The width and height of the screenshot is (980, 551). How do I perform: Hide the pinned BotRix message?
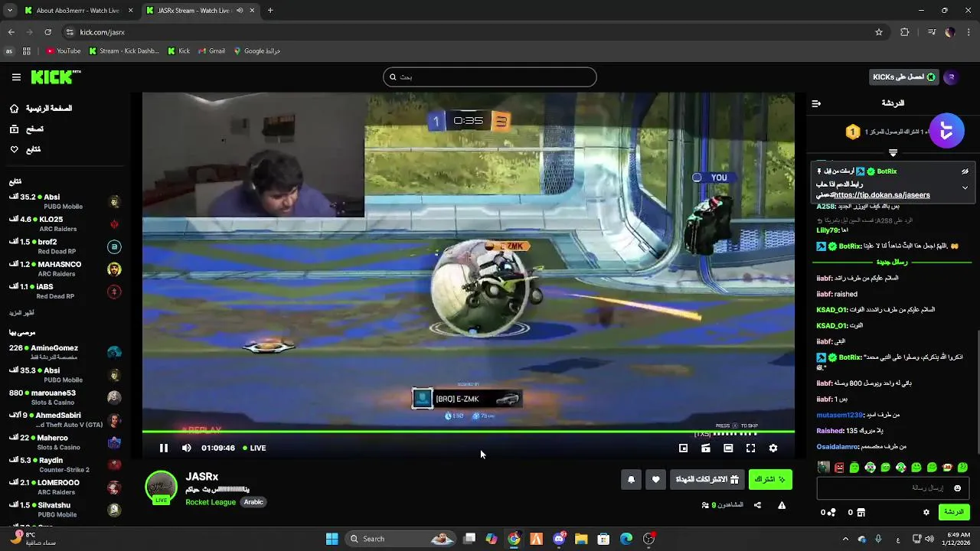(x=965, y=171)
